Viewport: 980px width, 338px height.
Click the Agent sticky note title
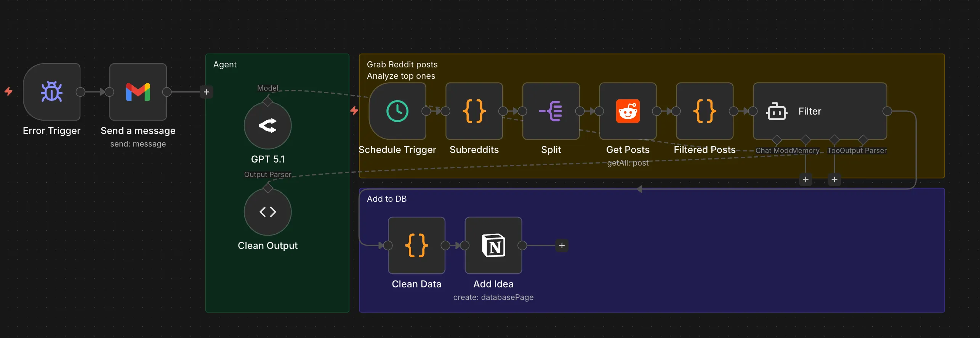pos(225,64)
